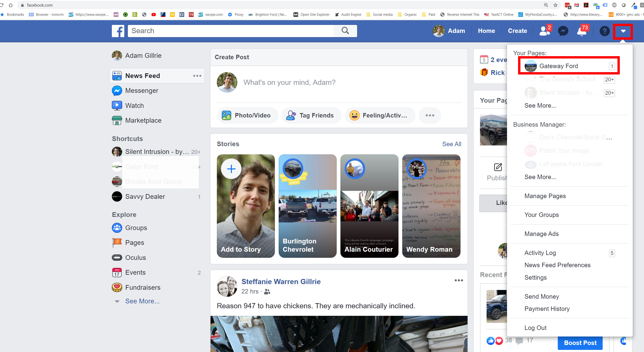Open Alain Couturier story

pos(369,206)
